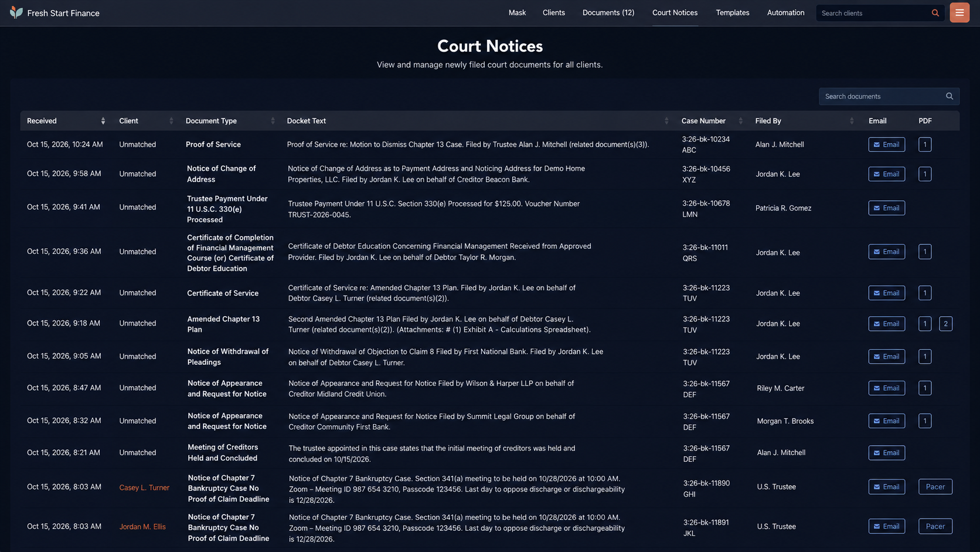Email the Certificate of Completion notice

886,252
